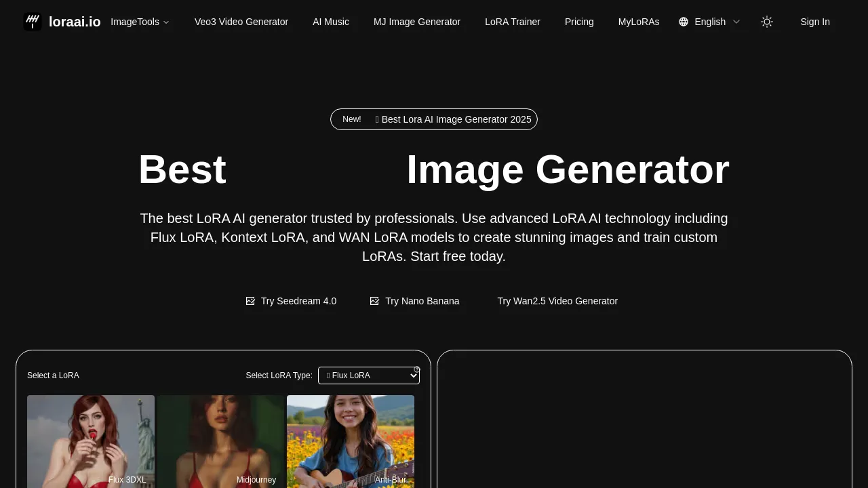Viewport: 868px width, 488px height.
Task: Click the loraai.io brand name
Action: [75, 22]
